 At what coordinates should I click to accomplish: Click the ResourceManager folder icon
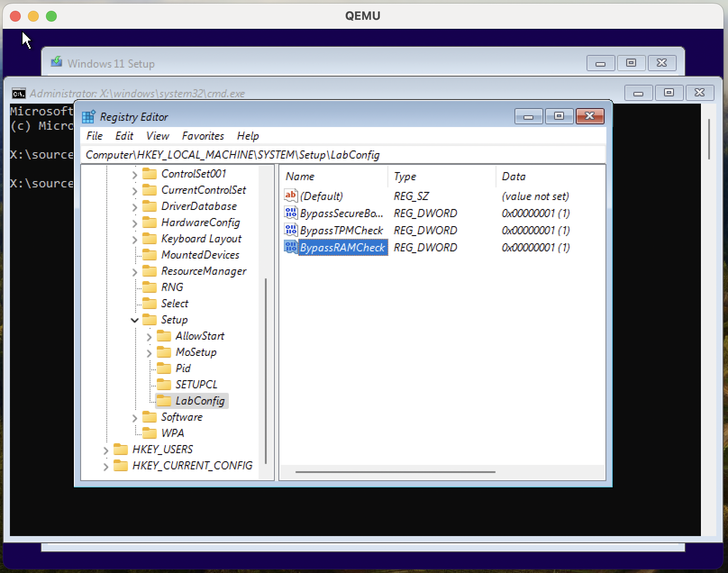150,271
